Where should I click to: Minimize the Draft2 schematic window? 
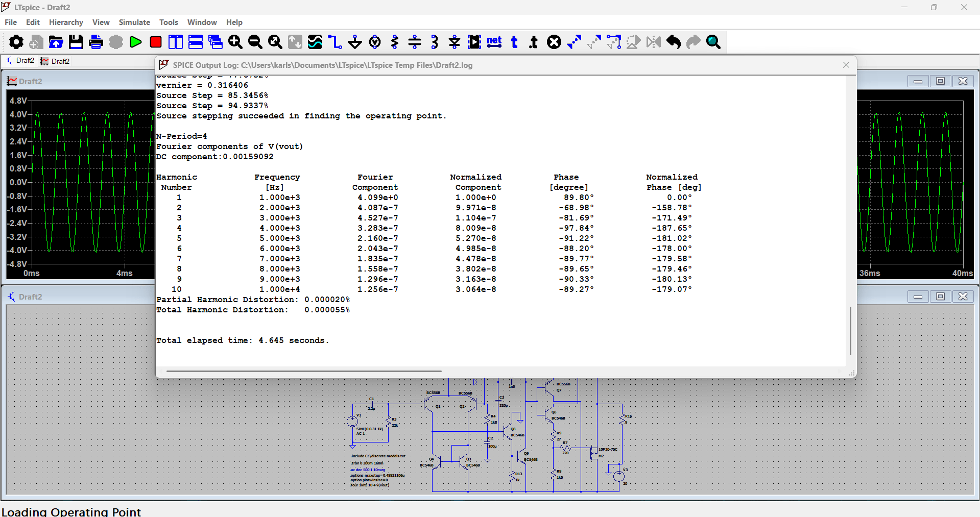(x=918, y=297)
